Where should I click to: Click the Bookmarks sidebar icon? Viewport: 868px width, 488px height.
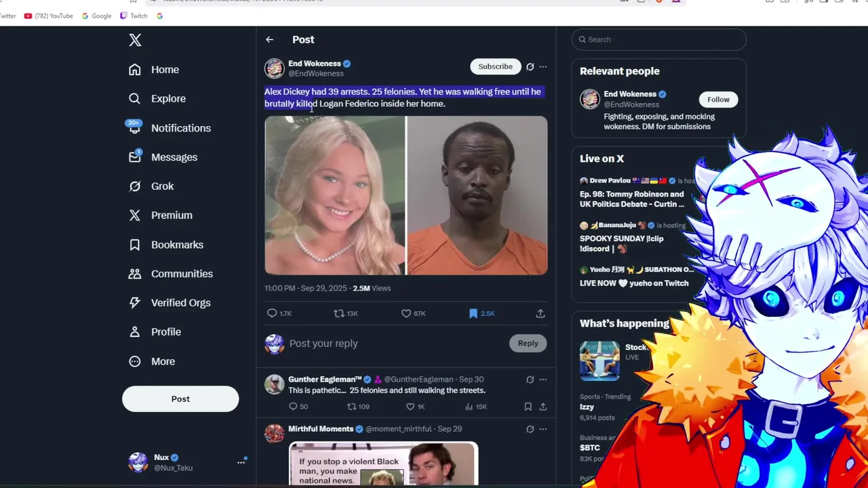click(x=135, y=245)
